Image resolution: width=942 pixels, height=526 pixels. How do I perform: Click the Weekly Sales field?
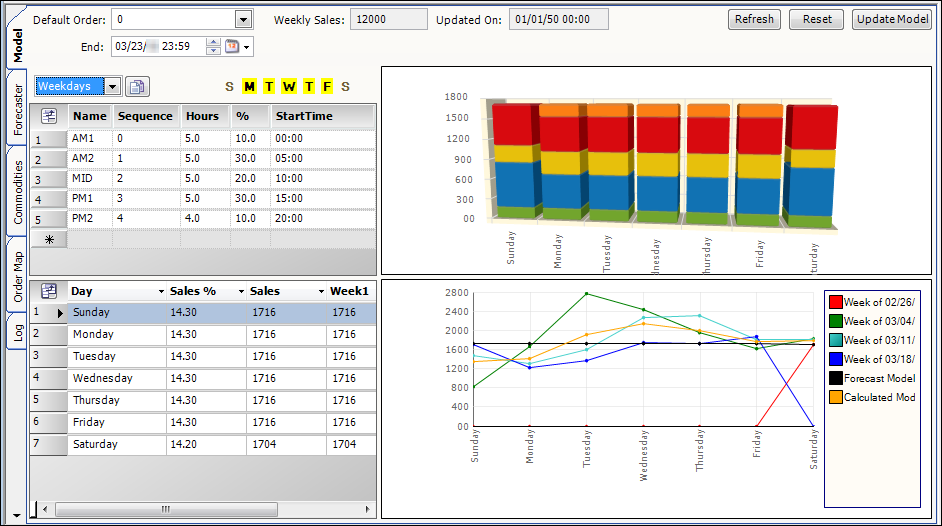(390, 19)
